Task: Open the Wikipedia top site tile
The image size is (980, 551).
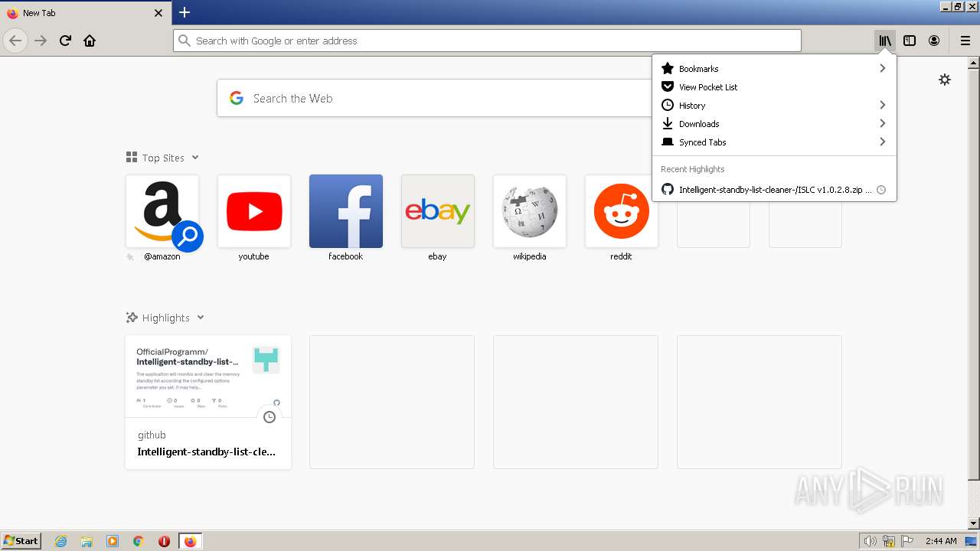Action: pyautogui.click(x=530, y=211)
